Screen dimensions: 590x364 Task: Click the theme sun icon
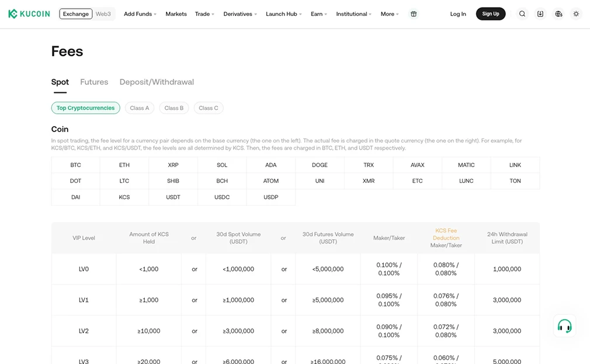pos(576,13)
